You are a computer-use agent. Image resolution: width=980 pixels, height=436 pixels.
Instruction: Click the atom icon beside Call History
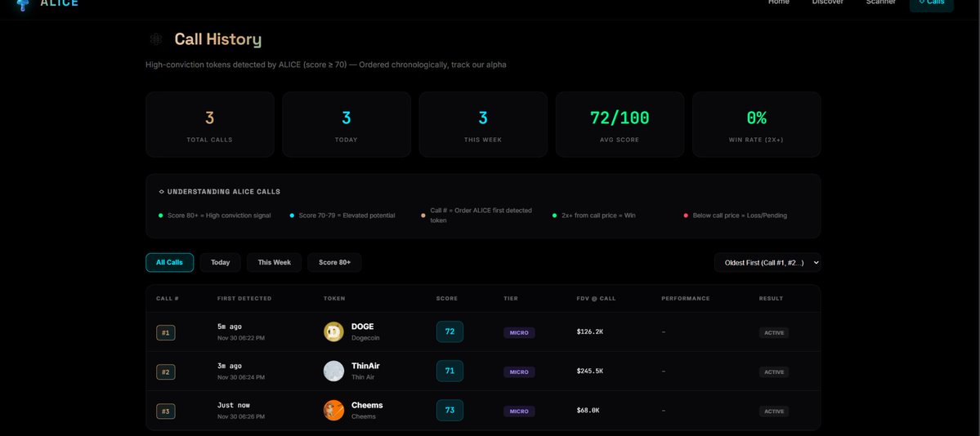155,39
